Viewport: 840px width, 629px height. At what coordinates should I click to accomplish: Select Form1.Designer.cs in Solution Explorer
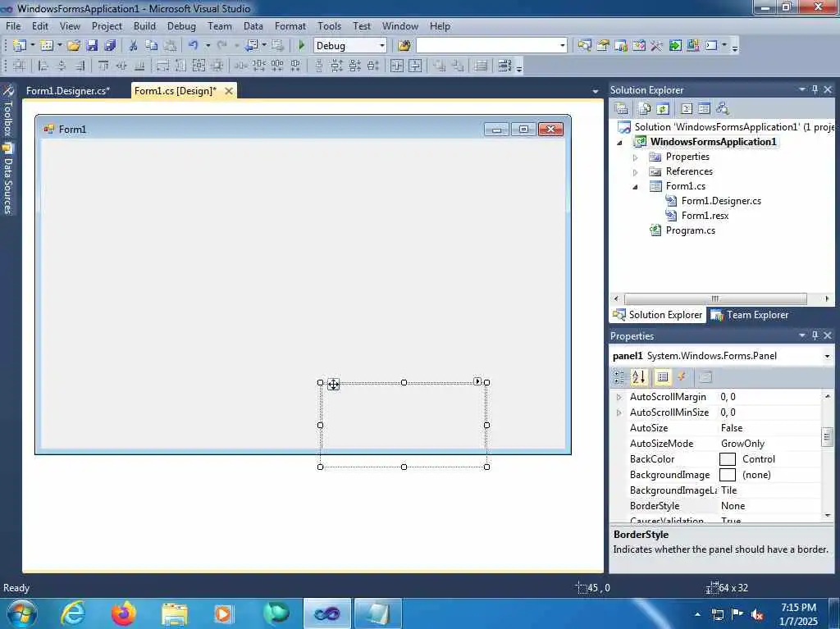pyautogui.click(x=721, y=201)
